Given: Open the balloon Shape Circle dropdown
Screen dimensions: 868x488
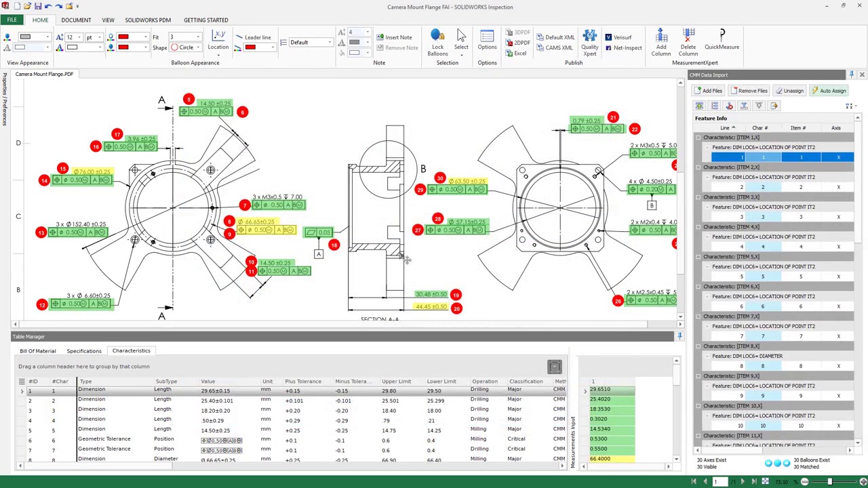Looking at the screenshot, I should click(x=186, y=47).
